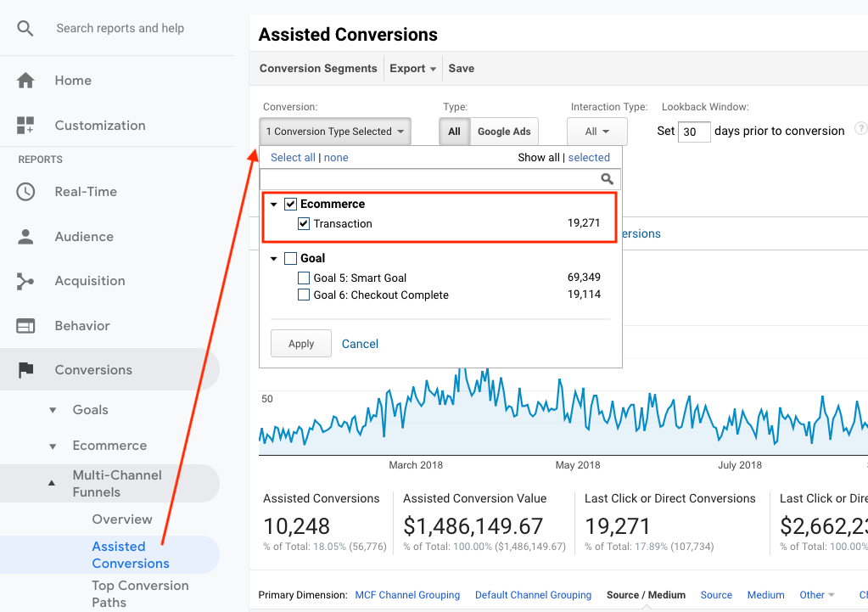Uncheck the Ecommerce checkbox

point(290,205)
